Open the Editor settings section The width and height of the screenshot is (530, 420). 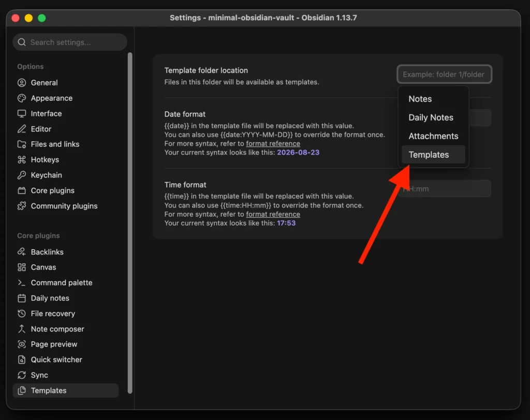point(66,129)
